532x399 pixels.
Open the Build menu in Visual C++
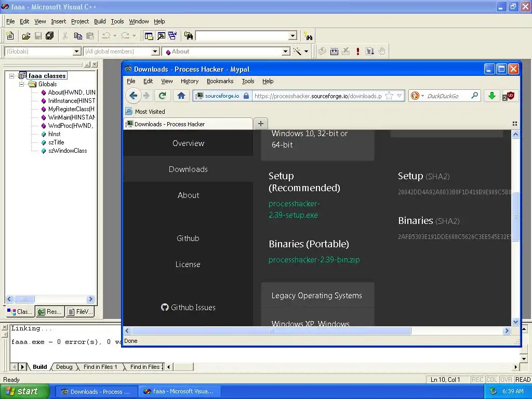(x=100, y=21)
